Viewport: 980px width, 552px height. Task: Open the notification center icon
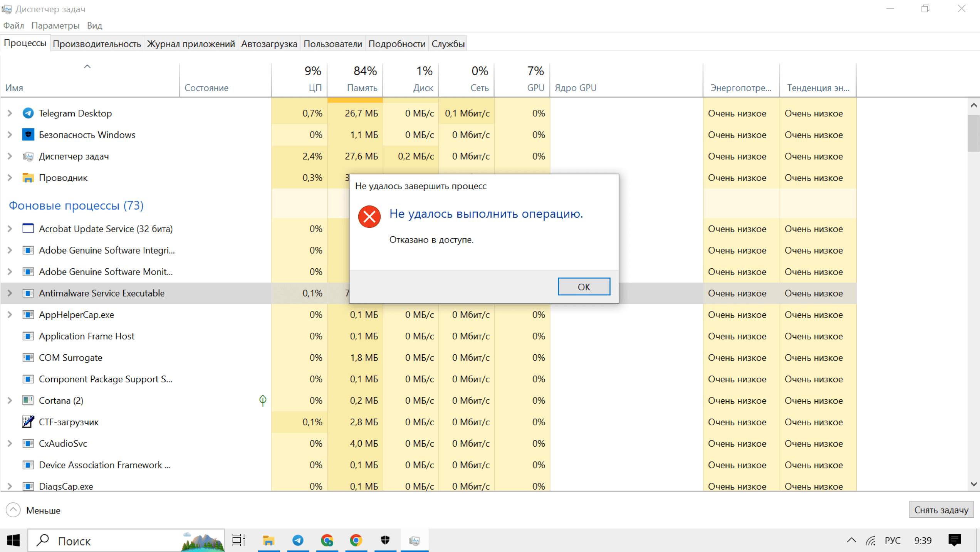point(954,540)
